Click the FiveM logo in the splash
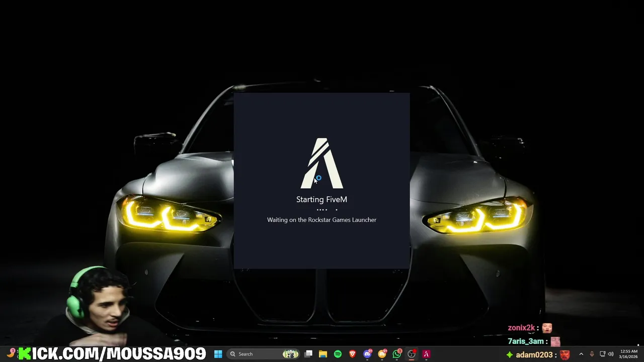This screenshot has height=362, width=644. [322, 163]
